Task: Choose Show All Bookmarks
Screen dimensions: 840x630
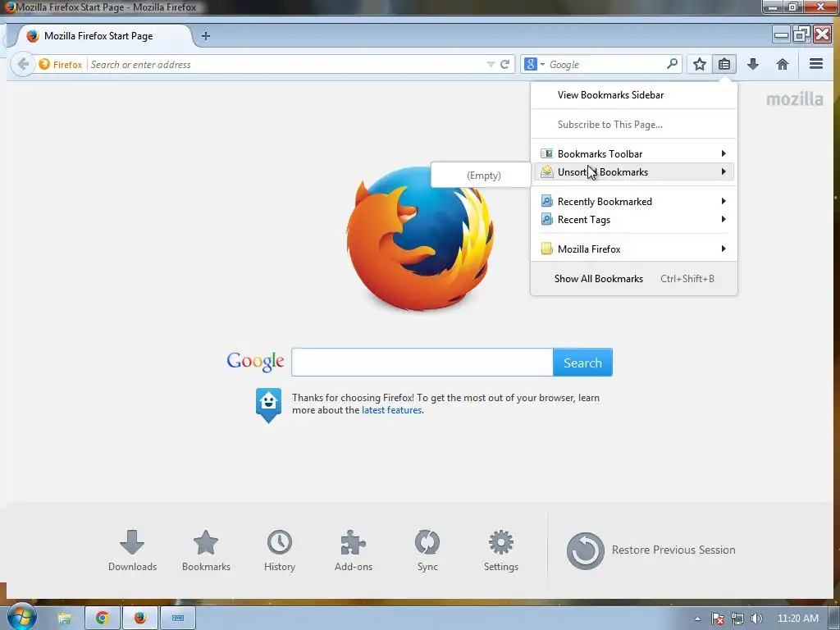Action: point(634,279)
